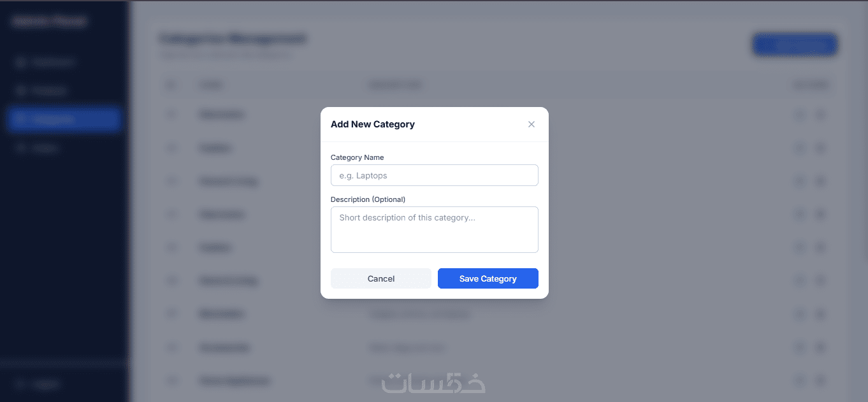Click the second action icon in the second table row
Screen dimensions: 868x402
tap(821, 148)
